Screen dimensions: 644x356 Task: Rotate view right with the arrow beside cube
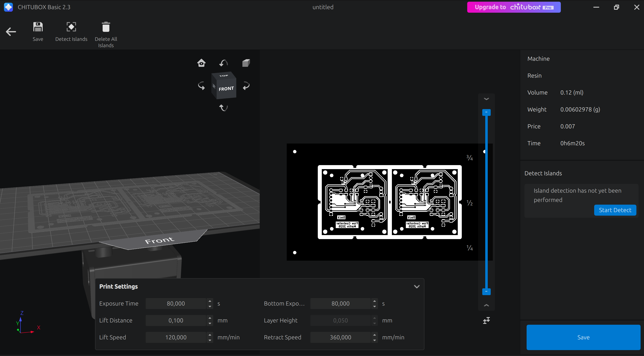coord(246,86)
